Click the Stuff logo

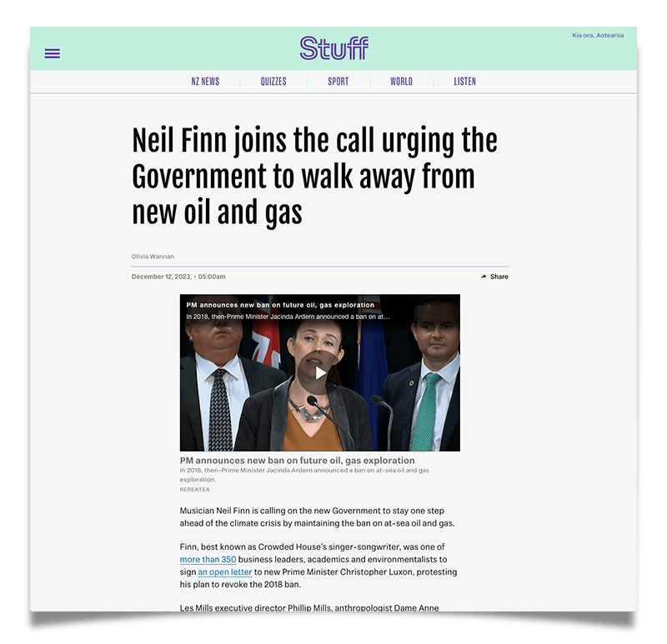pos(334,48)
